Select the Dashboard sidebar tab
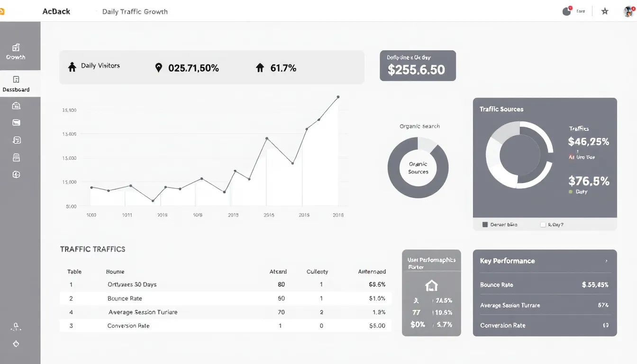This screenshot has width=637, height=364. [x=16, y=84]
